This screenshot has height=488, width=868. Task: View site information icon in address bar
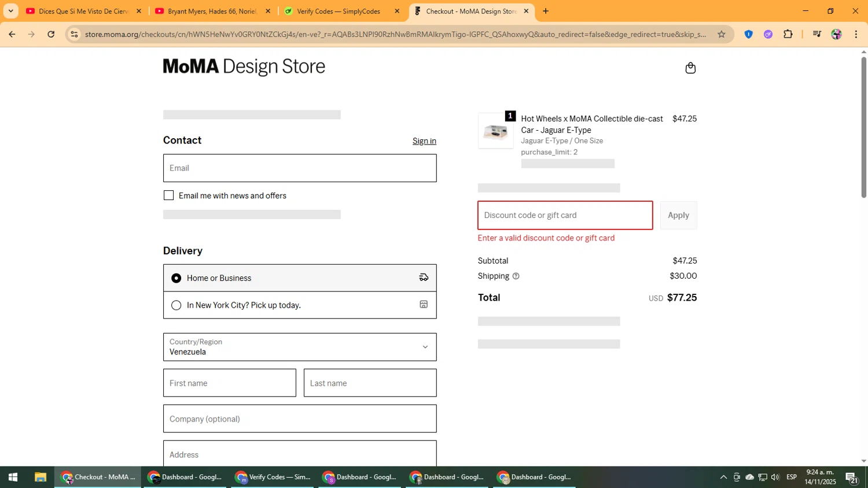tap(74, 34)
